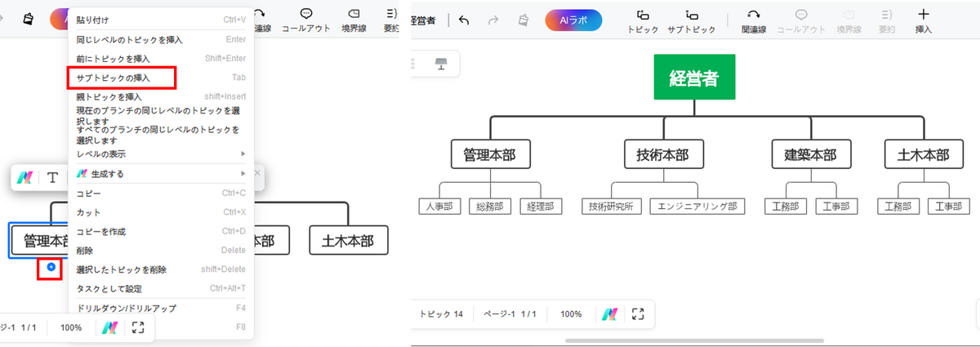The height and width of the screenshot is (347, 980).
Task: Select 工事部 under 建築本部
Action: (x=836, y=207)
